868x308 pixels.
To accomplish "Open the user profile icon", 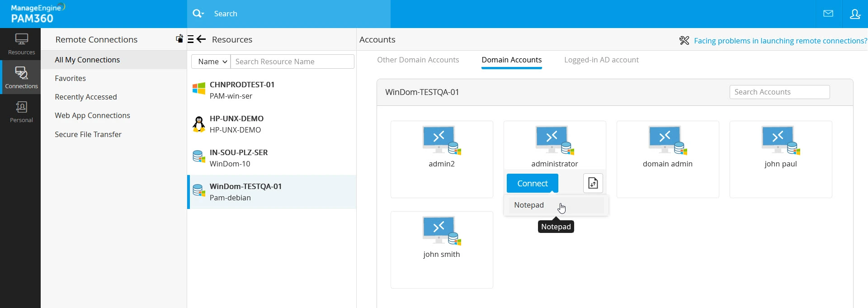I will (x=855, y=14).
